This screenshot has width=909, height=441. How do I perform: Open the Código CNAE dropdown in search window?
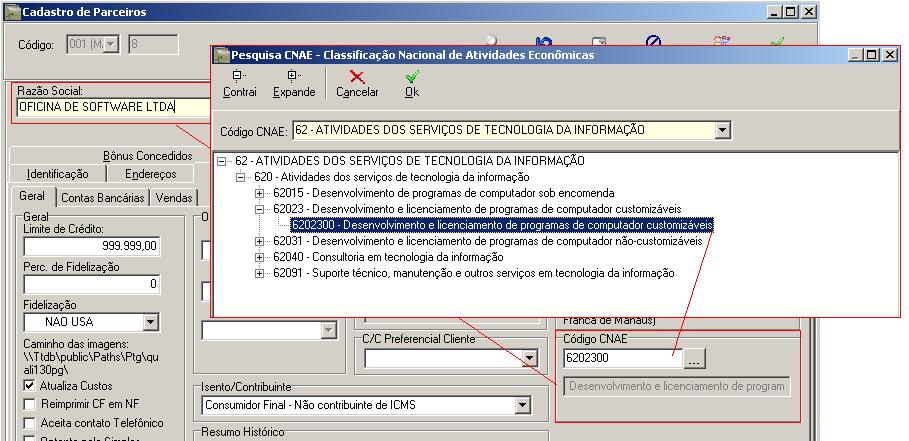click(722, 130)
